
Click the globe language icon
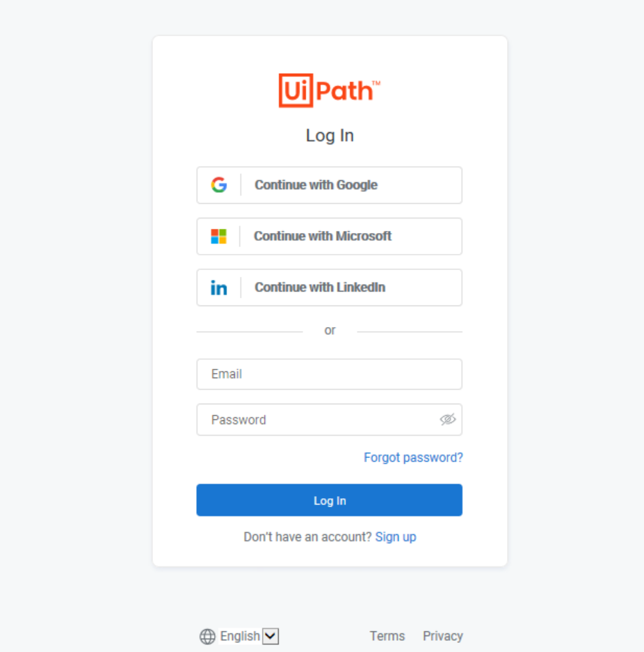click(x=207, y=636)
